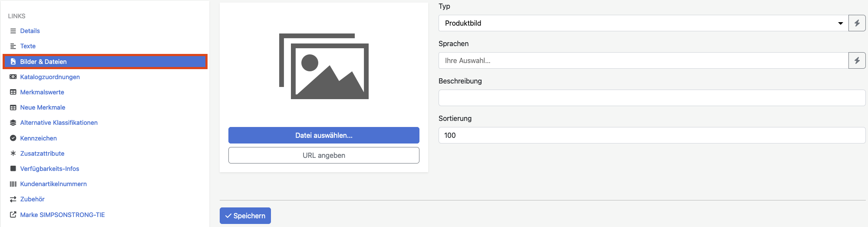This screenshot has width=868, height=227.
Task: Open the Texte section
Action: [28, 46]
